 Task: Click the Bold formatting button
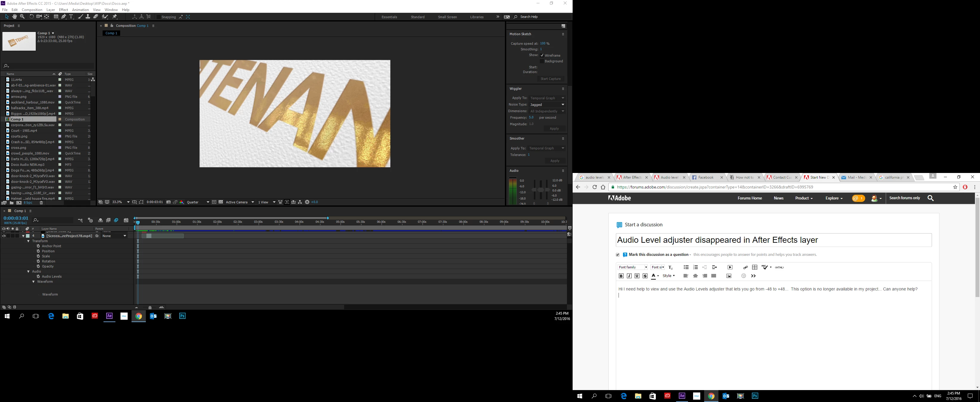coord(621,276)
